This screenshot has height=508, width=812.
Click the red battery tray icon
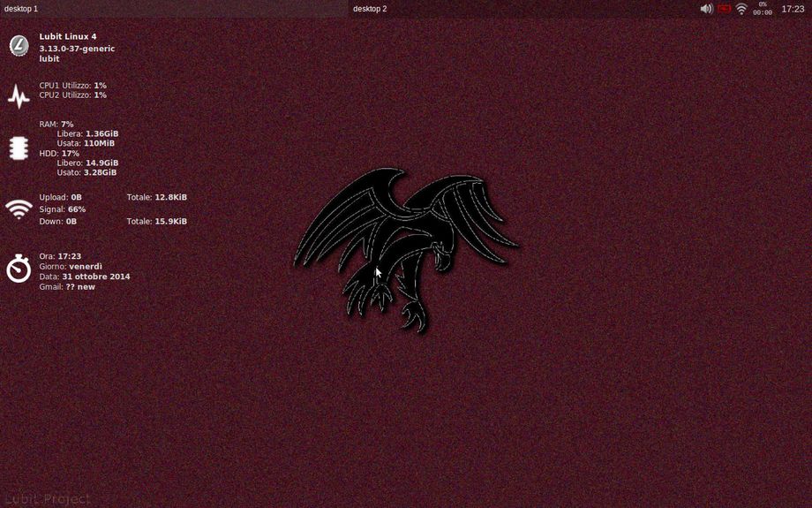pyautogui.click(x=724, y=9)
